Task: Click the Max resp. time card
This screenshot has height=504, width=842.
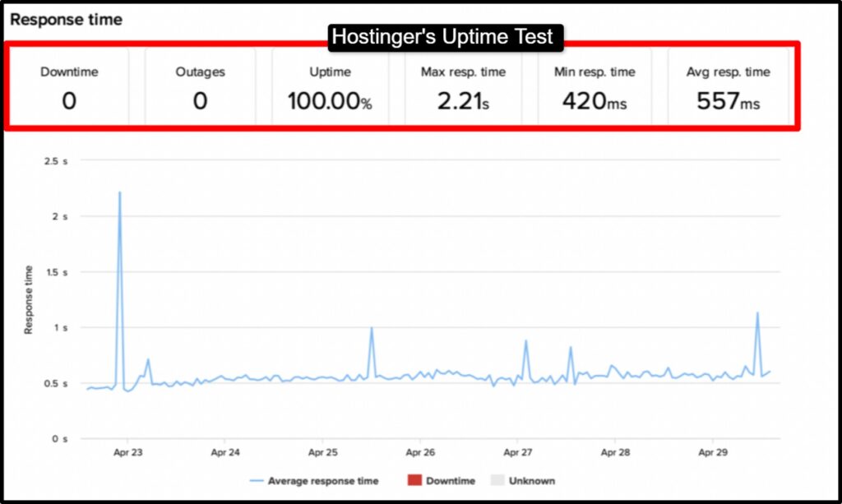Action: (x=463, y=86)
